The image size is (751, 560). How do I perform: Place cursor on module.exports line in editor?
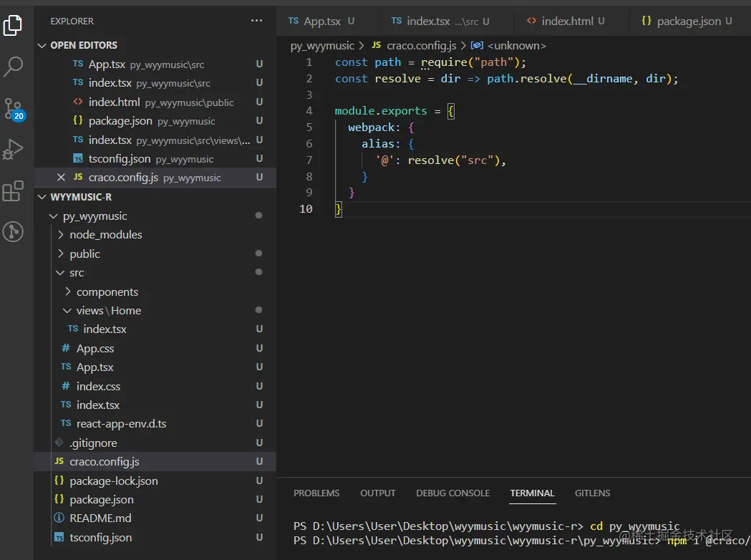(x=394, y=111)
